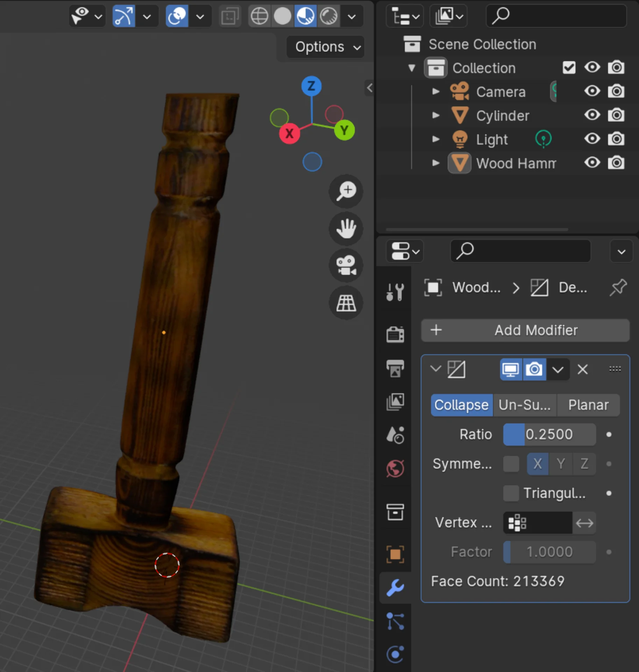Select wireframe viewport shading mode
Image resolution: width=639 pixels, height=672 pixels.
click(259, 16)
